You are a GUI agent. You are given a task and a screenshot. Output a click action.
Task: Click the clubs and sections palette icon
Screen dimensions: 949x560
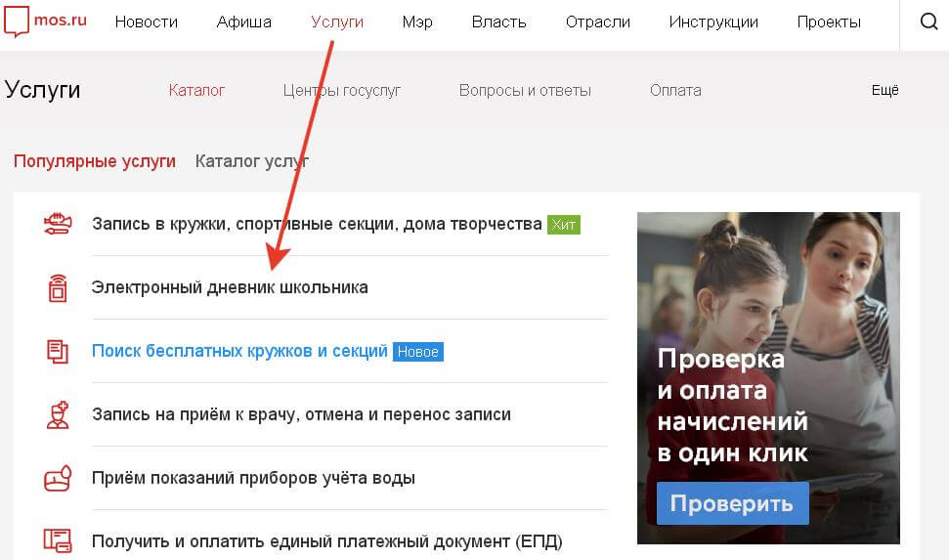pyautogui.click(x=58, y=224)
